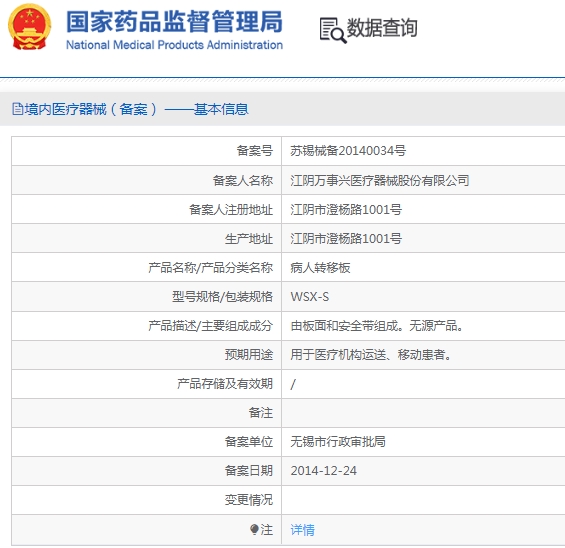Click the document icon beside 境内医疗器械

tap(17, 109)
